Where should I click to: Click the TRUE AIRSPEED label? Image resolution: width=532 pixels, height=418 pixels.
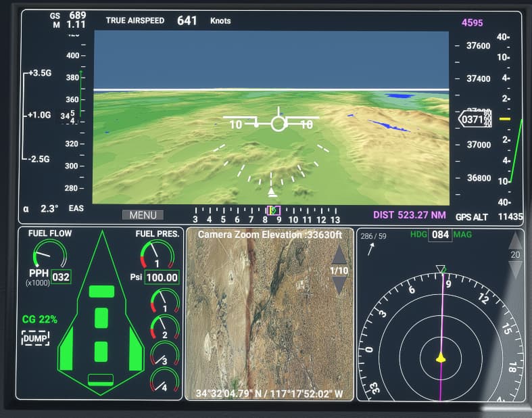click(135, 20)
